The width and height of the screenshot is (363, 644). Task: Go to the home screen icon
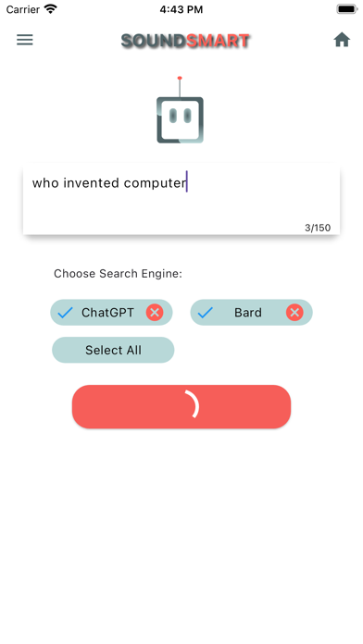(x=342, y=40)
